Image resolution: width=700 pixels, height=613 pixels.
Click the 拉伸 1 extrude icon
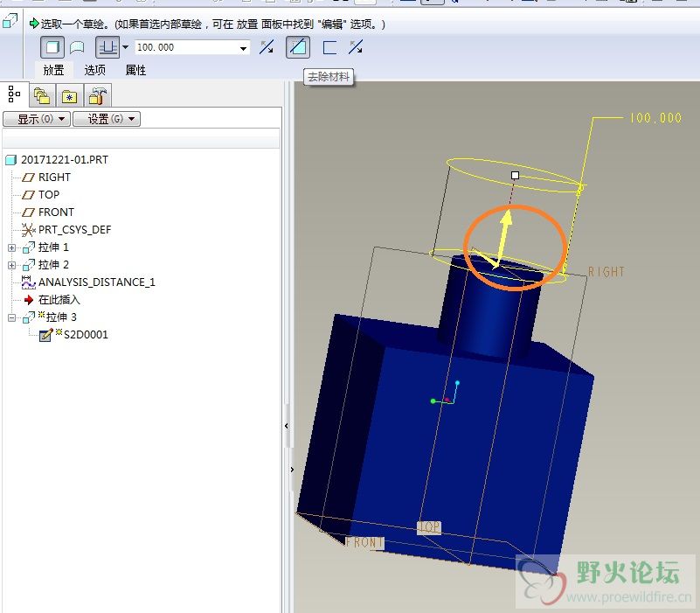29,247
